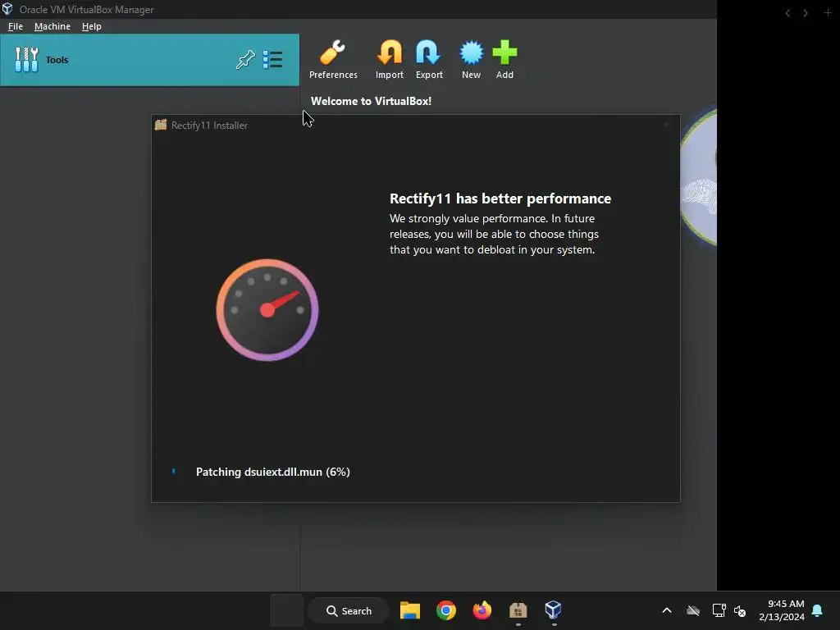Click the network display tray icon
The image size is (840, 630).
pos(719,610)
